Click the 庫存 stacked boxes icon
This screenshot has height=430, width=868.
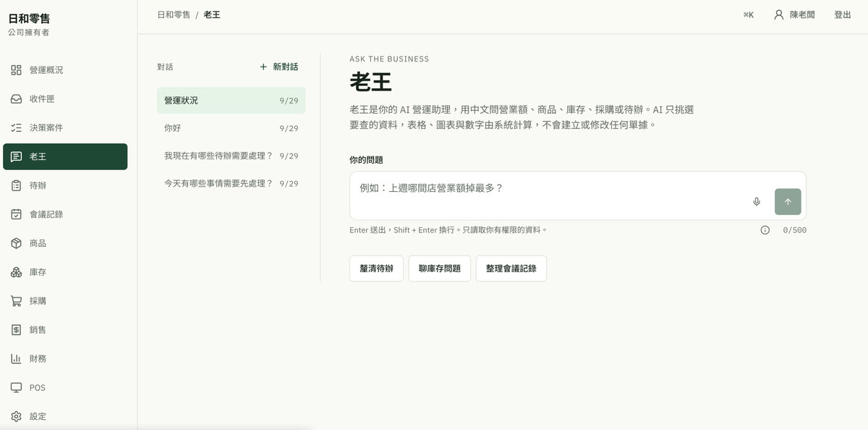tap(16, 272)
